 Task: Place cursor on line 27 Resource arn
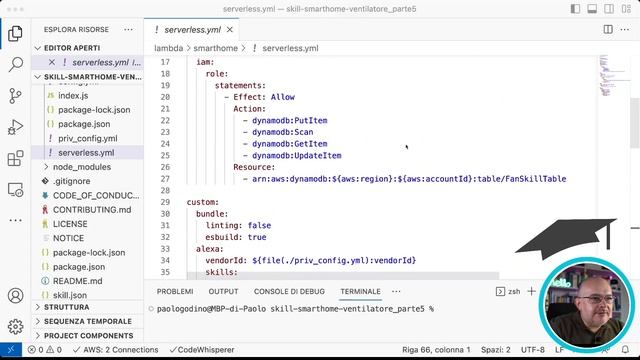pyautogui.click(x=409, y=179)
